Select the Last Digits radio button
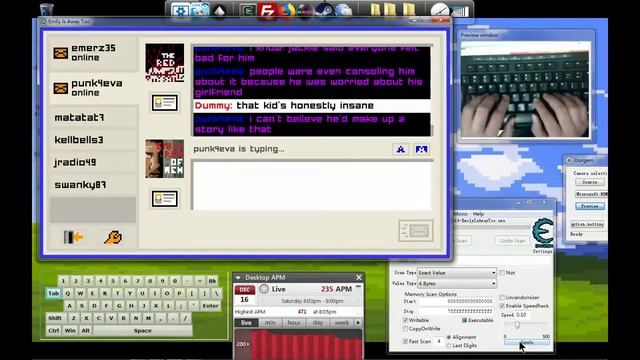640x360 pixels. [x=449, y=346]
